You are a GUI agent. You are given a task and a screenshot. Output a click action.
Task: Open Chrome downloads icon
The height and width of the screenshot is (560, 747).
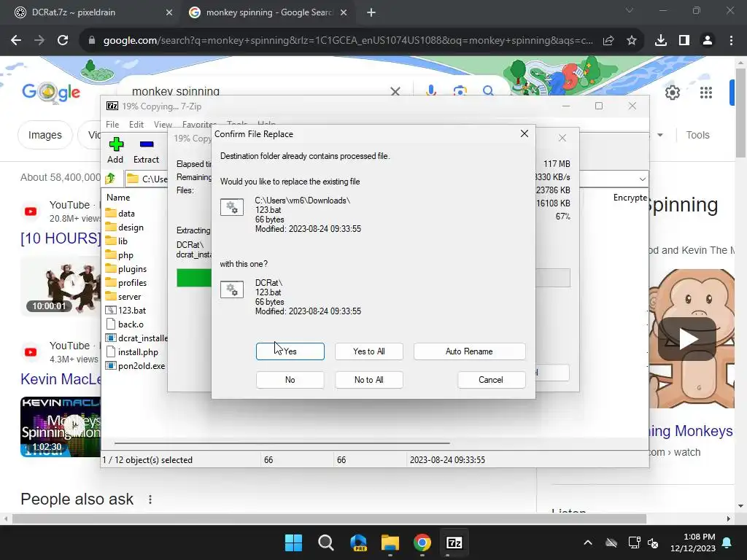pyautogui.click(x=661, y=41)
